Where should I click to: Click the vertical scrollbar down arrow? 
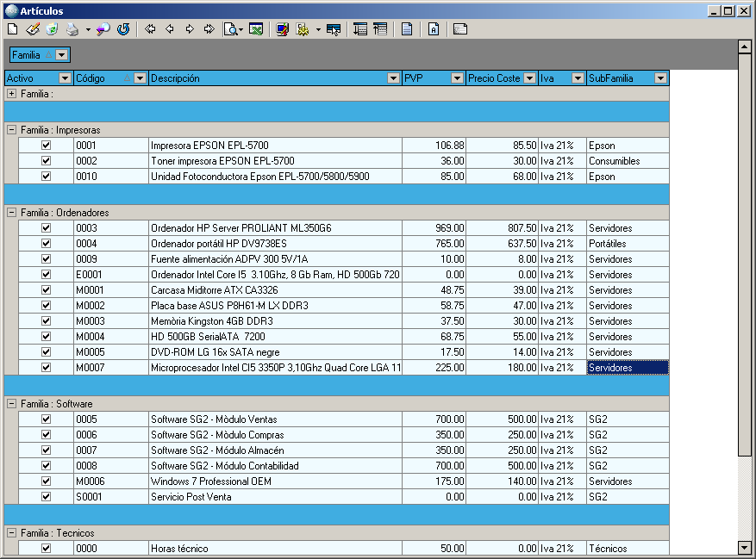tap(745, 548)
